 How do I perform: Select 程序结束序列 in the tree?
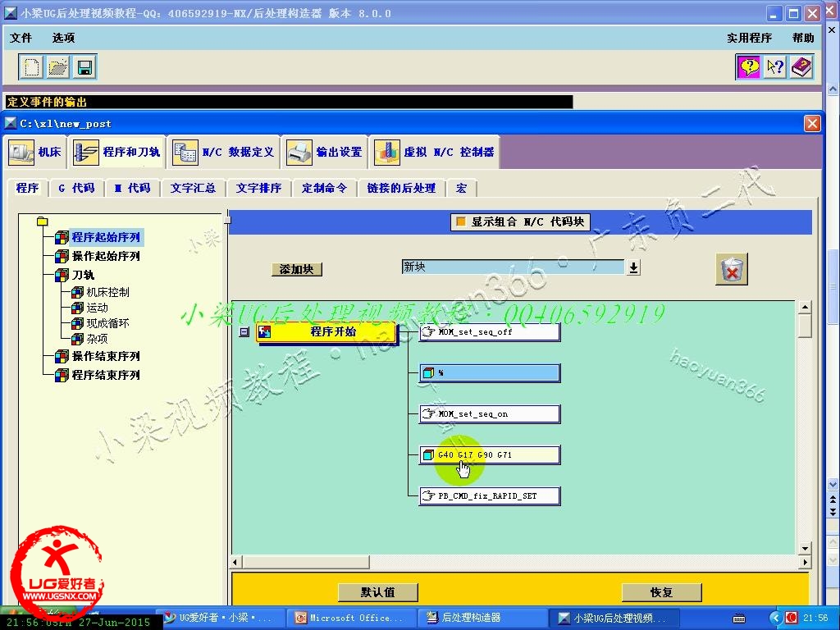(x=106, y=375)
